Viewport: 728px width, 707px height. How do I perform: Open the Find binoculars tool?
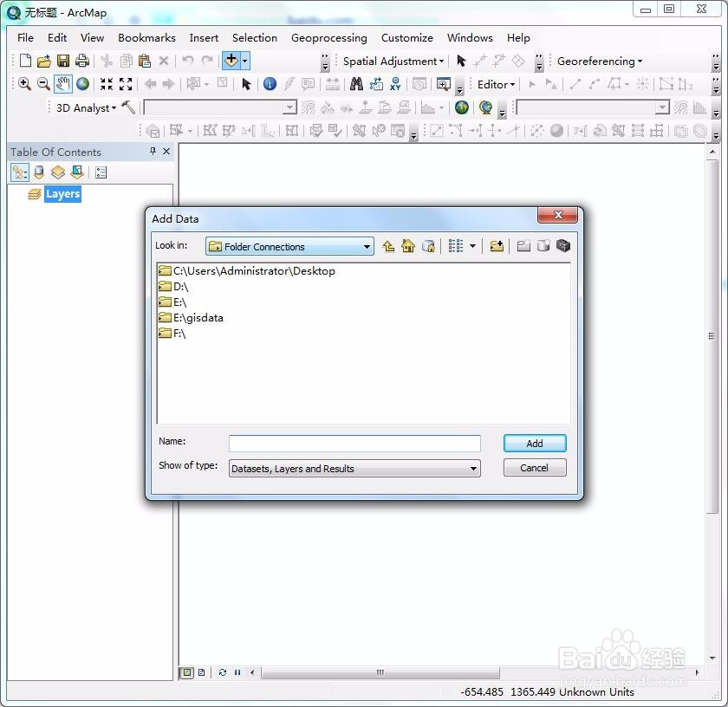[x=356, y=84]
